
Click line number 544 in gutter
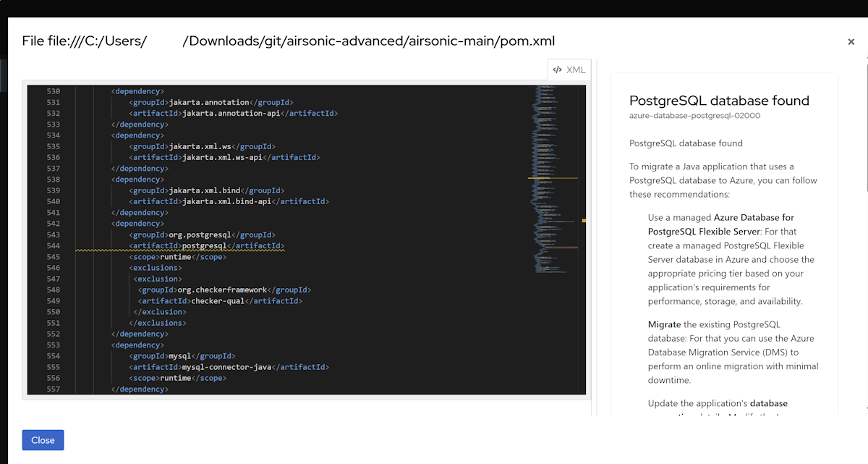(x=53, y=246)
